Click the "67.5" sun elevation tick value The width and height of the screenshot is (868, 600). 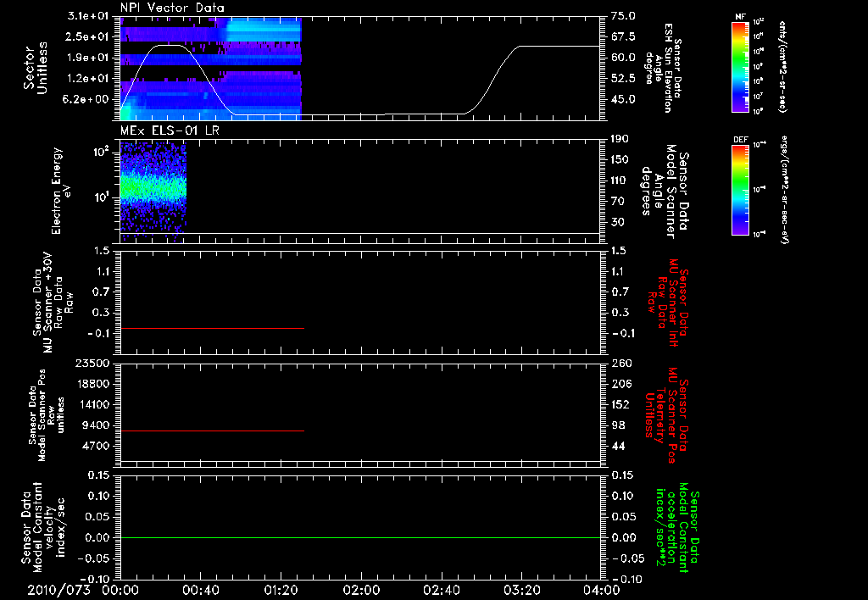point(623,36)
